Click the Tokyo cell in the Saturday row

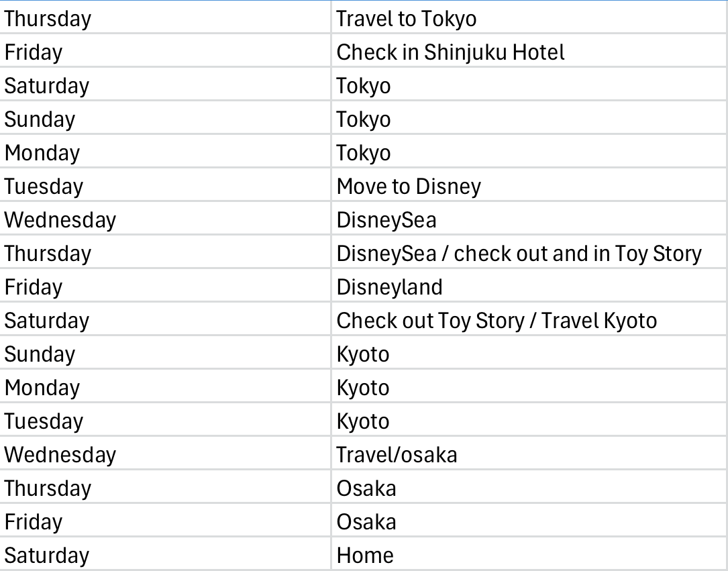(363, 85)
